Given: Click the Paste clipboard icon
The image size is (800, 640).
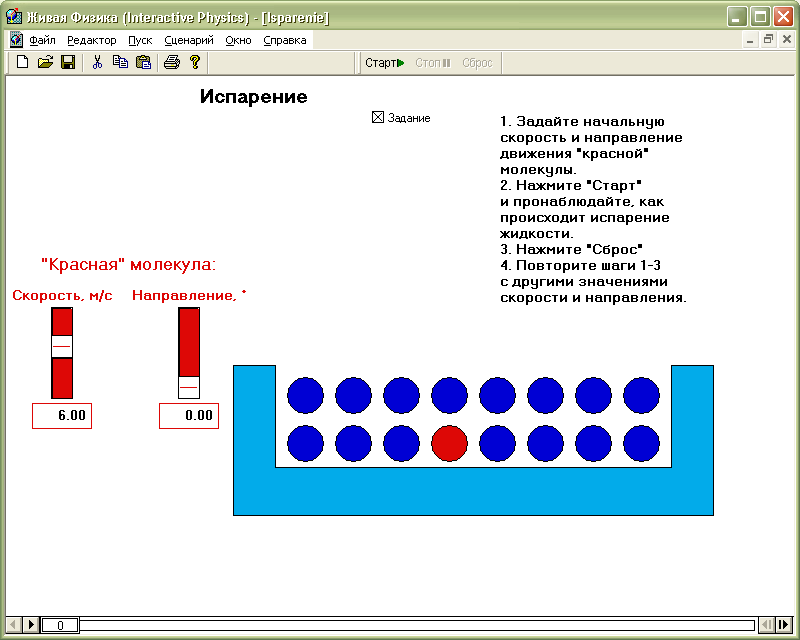Looking at the screenshot, I should (143, 62).
